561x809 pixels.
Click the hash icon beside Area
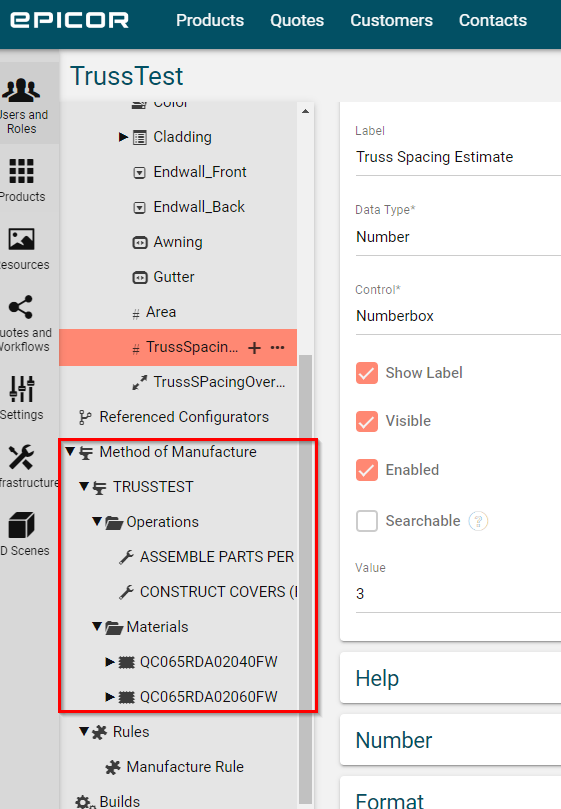click(x=136, y=314)
